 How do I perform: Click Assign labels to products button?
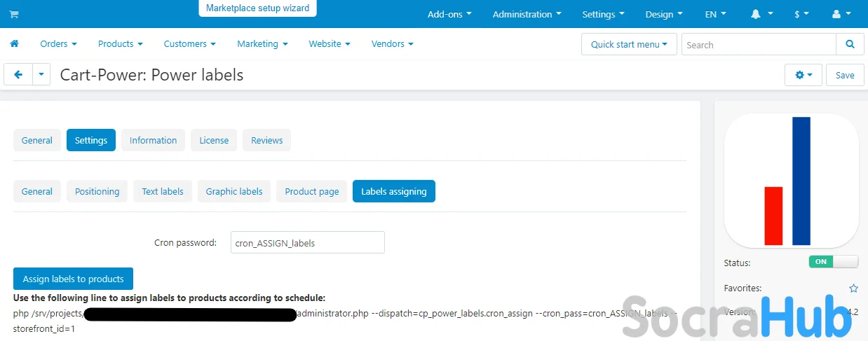(73, 279)
